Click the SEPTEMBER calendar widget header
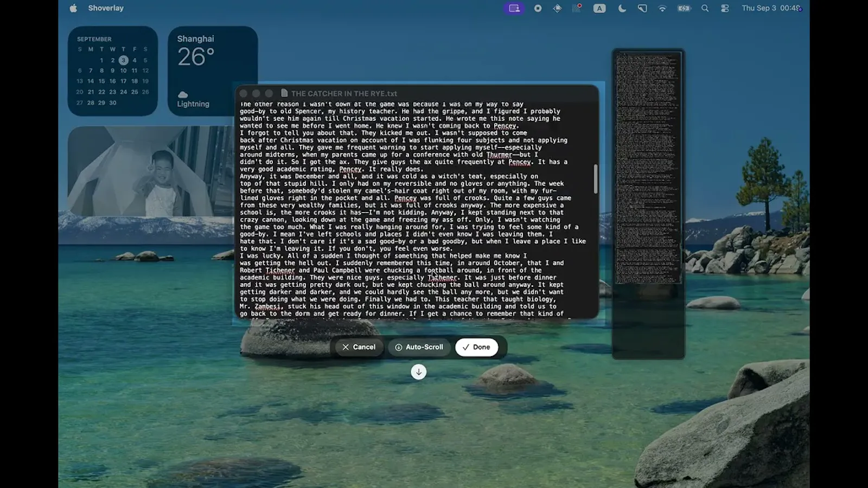868x488 pixels. pos(94,39)
